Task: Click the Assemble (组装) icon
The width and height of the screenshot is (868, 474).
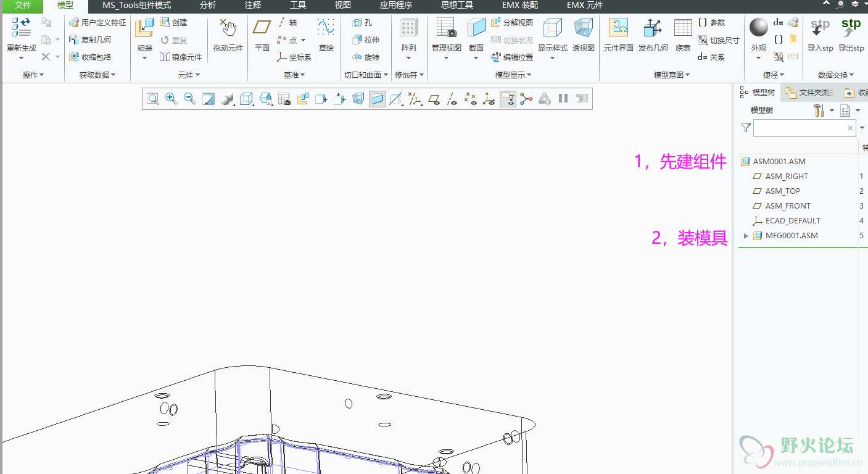Action: pyautogui.click(x=145, y=28)
